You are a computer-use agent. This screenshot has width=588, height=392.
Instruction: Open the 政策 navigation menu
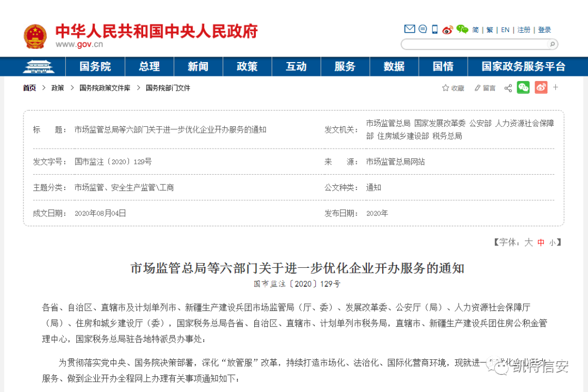coord(247,66)
